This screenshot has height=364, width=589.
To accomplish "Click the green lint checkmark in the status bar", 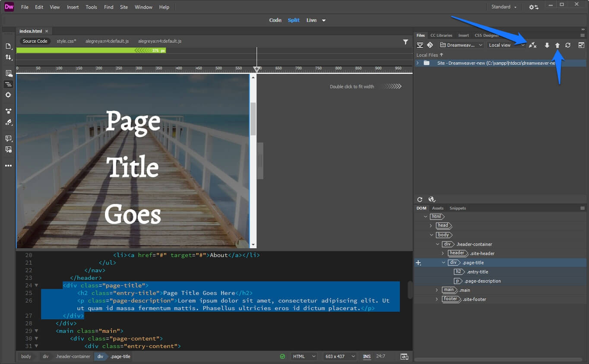I will pyautogui.click(x=283, y=356).
